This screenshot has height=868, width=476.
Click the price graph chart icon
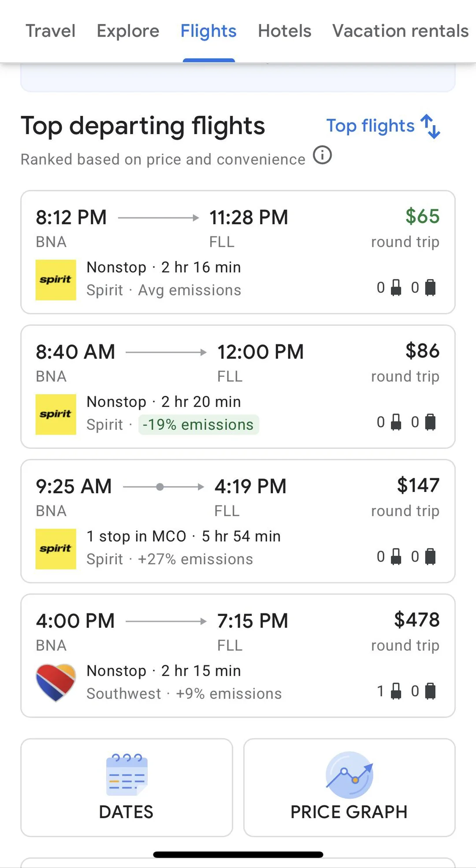[x=349, y=775]
